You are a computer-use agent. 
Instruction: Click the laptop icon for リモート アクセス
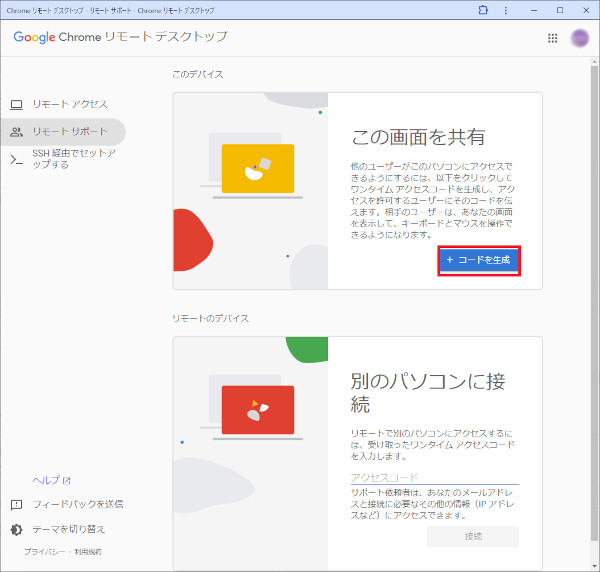[x=16, y=104]
